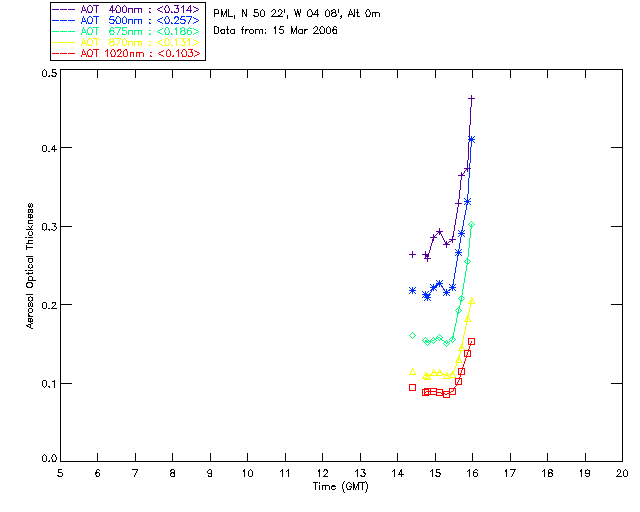640x512 pixels.
Task: Click the 'Time (GMT)' x-axis title
Action: 340,487
